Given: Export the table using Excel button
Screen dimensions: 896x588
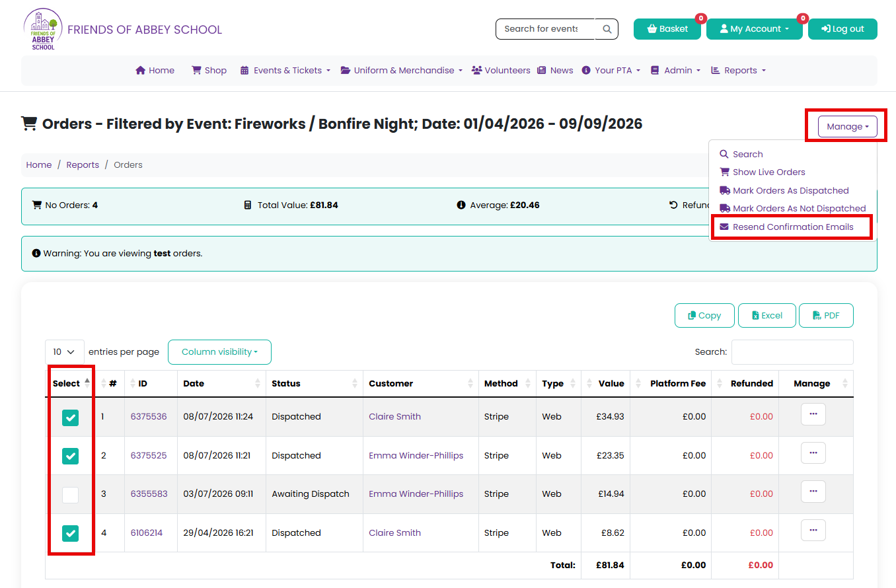Looking at the screenshot, I should pos(766,316).
